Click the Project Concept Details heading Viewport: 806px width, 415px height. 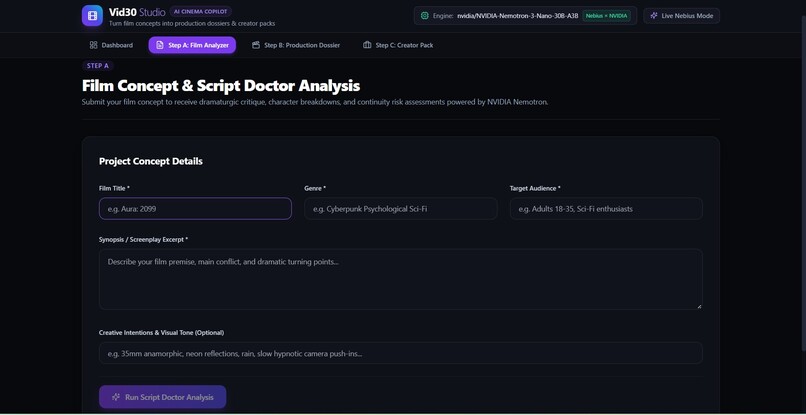point(151,161)
